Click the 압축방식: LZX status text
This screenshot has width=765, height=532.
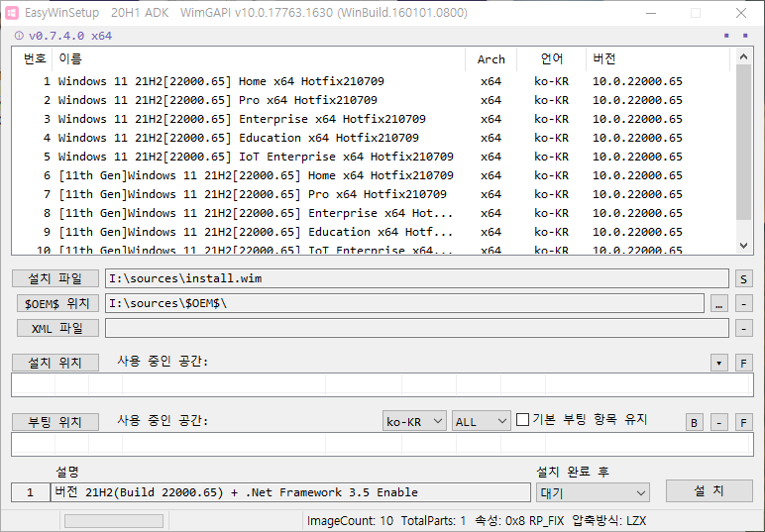(x=608, y=521)
